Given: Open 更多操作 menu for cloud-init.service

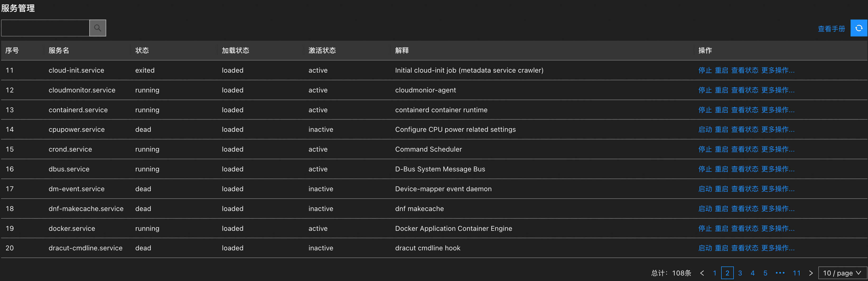Looking at the screenshot, I should pos(778,71).
